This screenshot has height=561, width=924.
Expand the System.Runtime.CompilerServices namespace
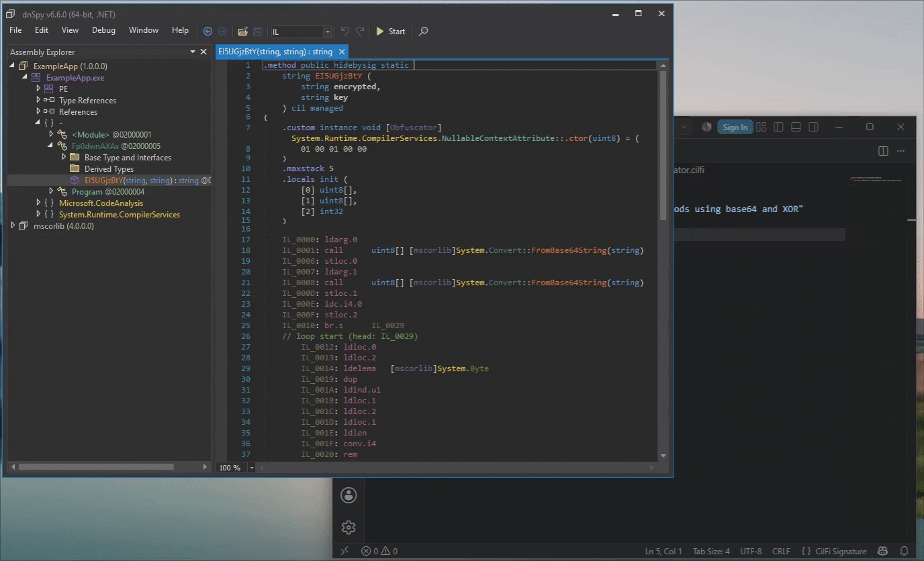(38, 215)
